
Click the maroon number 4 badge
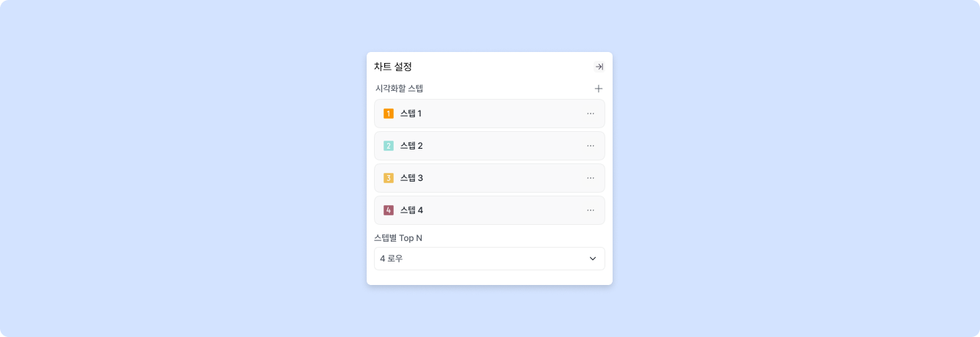[x=389, y=210]
